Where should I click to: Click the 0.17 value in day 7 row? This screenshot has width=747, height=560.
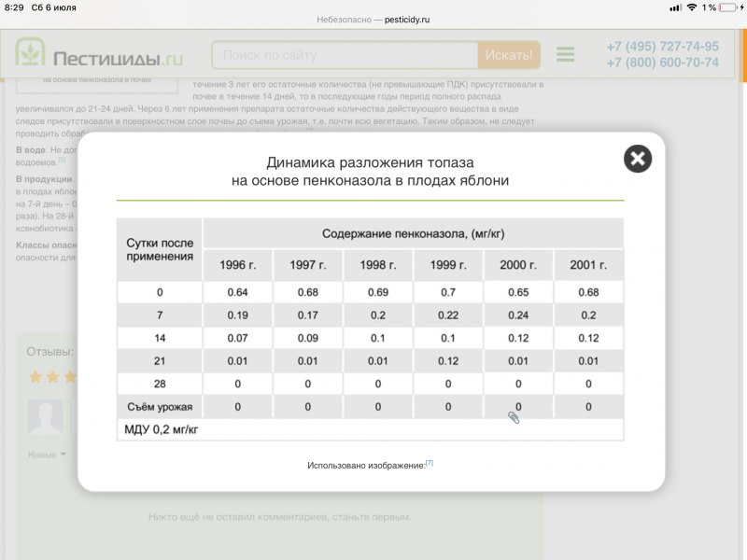tap(308, 315)
